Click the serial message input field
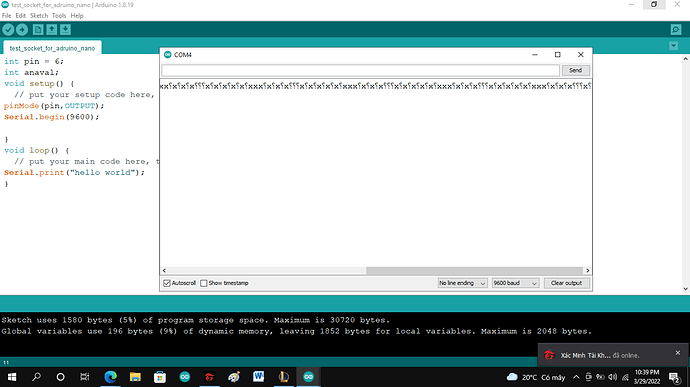 360,70
